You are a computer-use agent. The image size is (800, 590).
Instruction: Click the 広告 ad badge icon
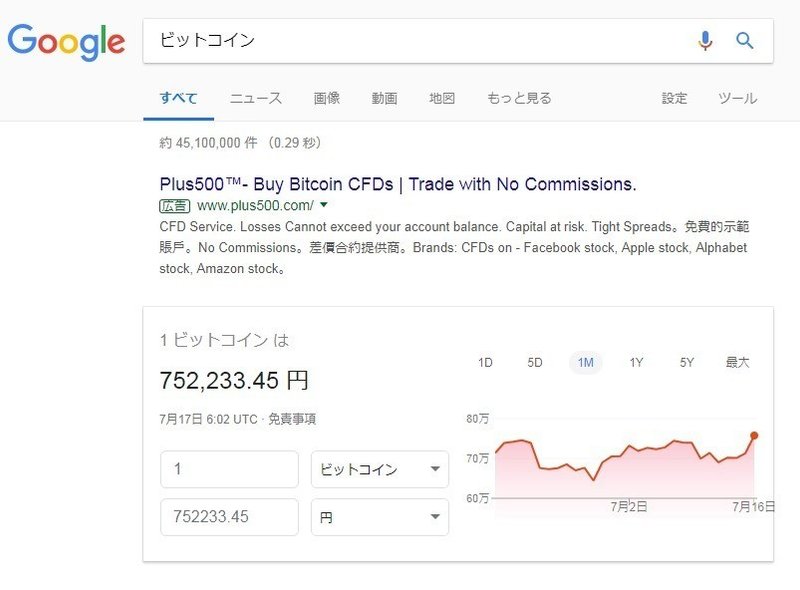174,206
